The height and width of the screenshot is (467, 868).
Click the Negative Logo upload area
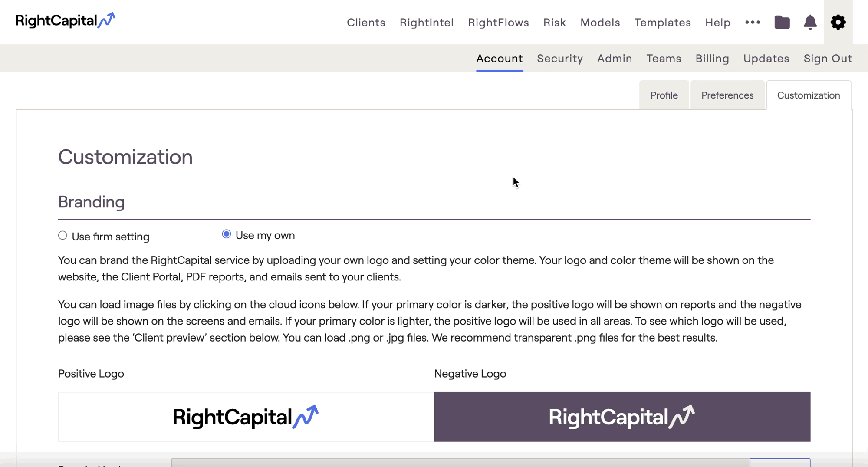pyautogui.click(x=622, y=417)
